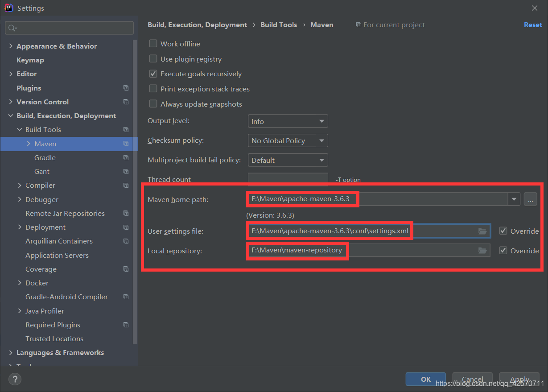Click project-level icon next to Remote Jar Repositories
The width and height of the screenshot is (548, 392).
(x=126, y=213)
